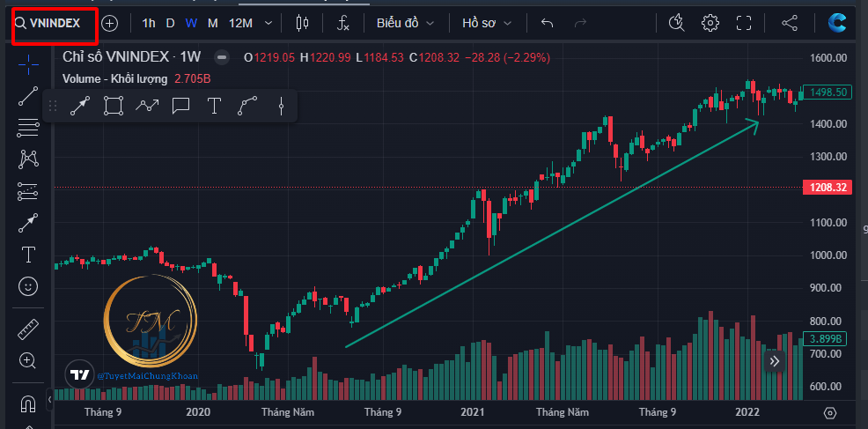
Task: Choose the rectangle tool in floating toolbar
Action: tap(113, 107)
